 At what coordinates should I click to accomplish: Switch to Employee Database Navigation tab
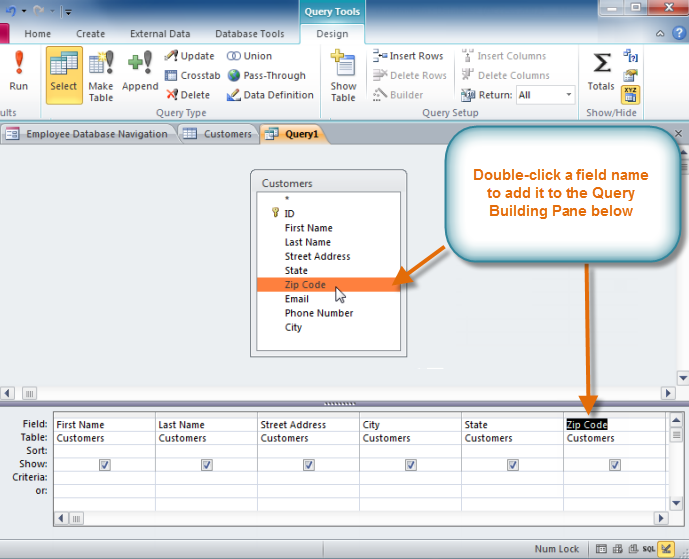pos(89,134)
